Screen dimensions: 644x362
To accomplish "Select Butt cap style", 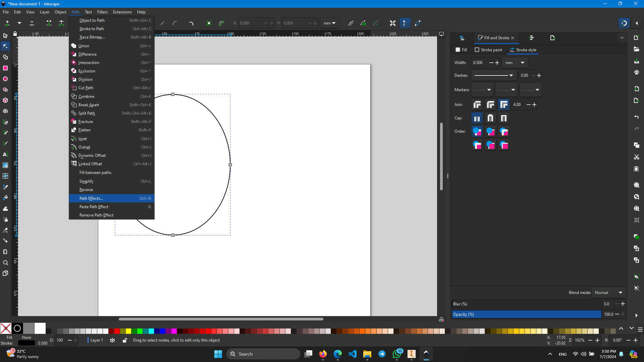I will click(477, 118).
